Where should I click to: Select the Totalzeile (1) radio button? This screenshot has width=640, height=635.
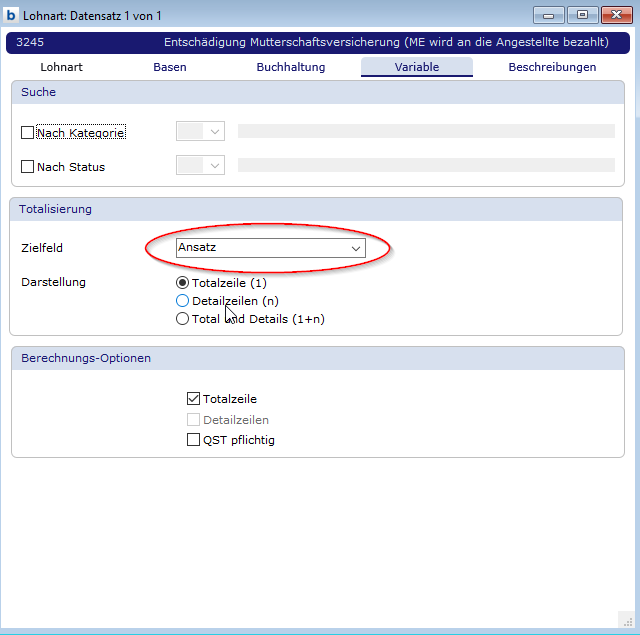[x=182, y=282]
